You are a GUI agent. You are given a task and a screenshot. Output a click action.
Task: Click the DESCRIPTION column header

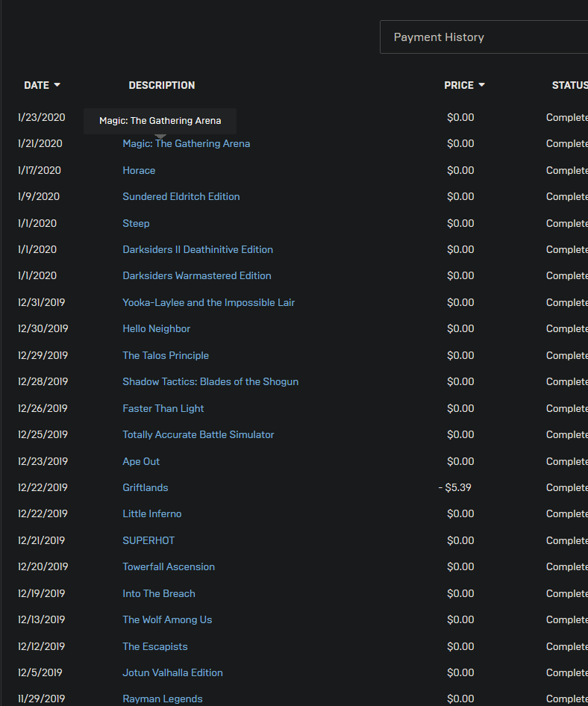click(162, 85)
